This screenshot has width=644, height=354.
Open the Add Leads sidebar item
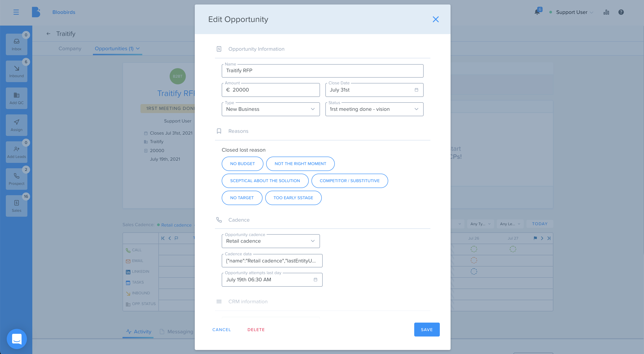[17, 152]
